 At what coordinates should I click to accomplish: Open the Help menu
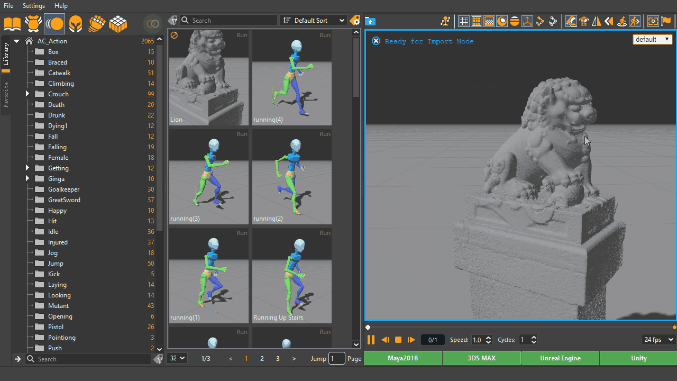61,6
